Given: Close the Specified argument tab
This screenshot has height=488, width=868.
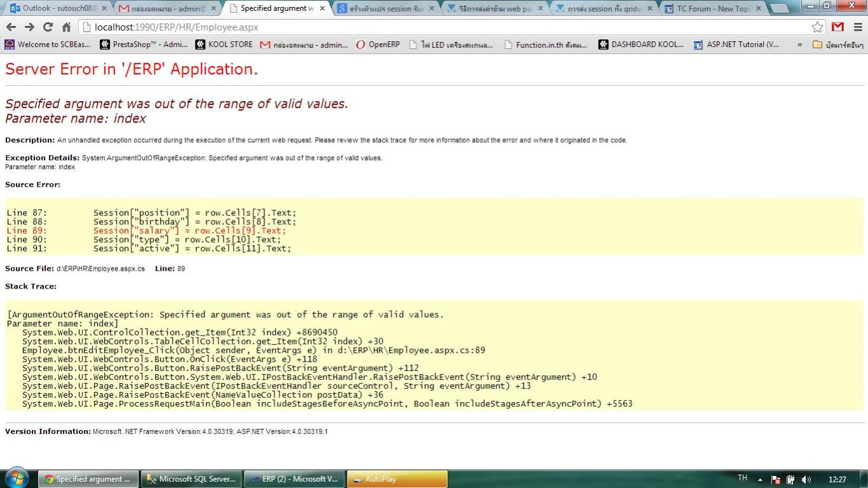Looking at the screenshot, I should coord(322,9).
